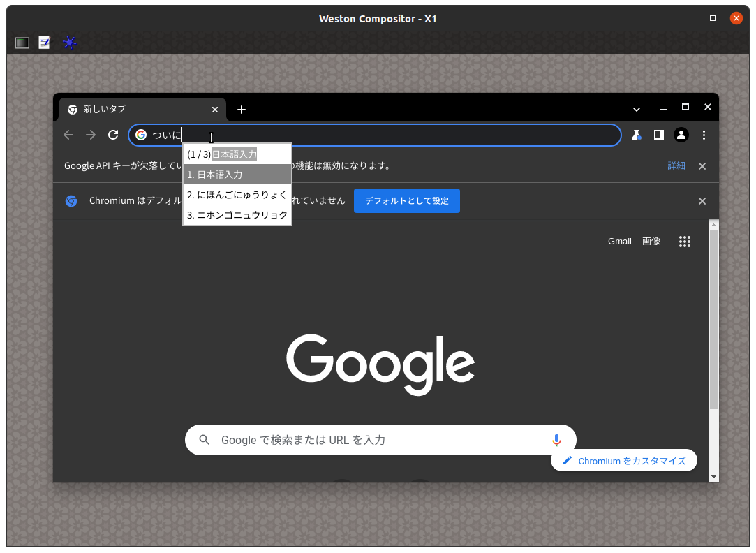Maximize the Chromium window
Viewport: 756px width, 553px height.
pyautogui.click(x=685, y=107)
